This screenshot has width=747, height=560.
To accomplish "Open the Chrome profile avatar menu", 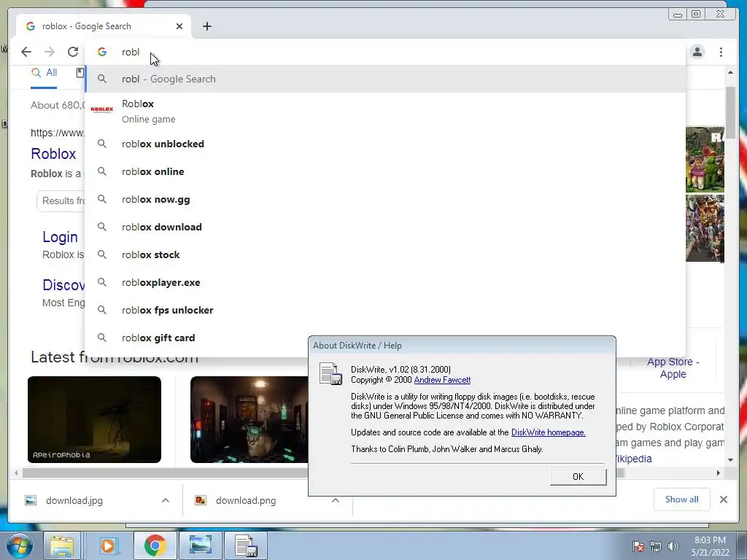I will pos(697,52).
